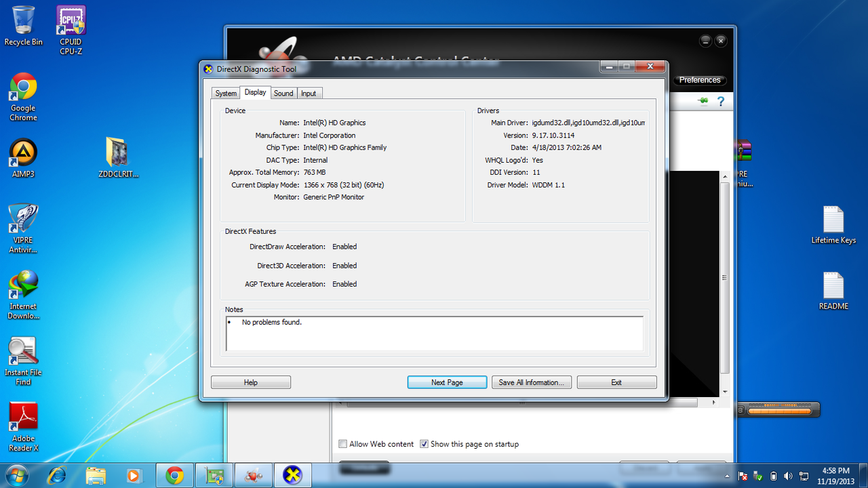
Task: Click the DirectX icon in the dialog title bar
Action: click(209, 68)
